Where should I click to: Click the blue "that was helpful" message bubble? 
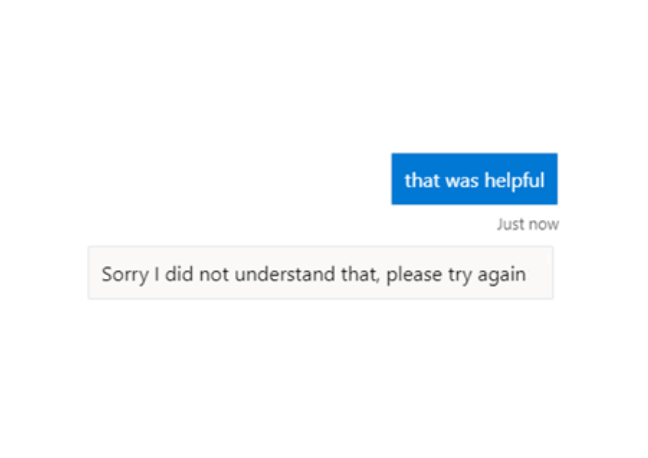tap(474, 179)
